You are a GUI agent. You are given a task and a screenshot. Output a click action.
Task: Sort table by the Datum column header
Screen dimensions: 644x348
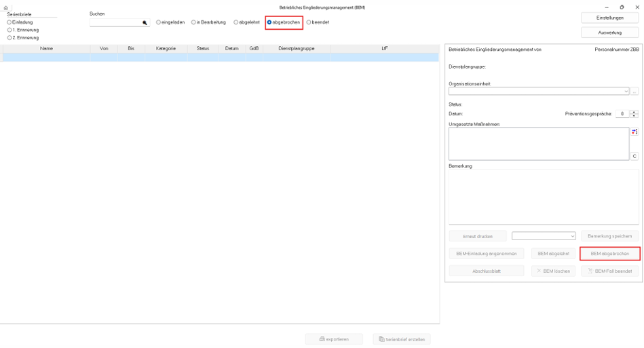click(x=231, y=48)
